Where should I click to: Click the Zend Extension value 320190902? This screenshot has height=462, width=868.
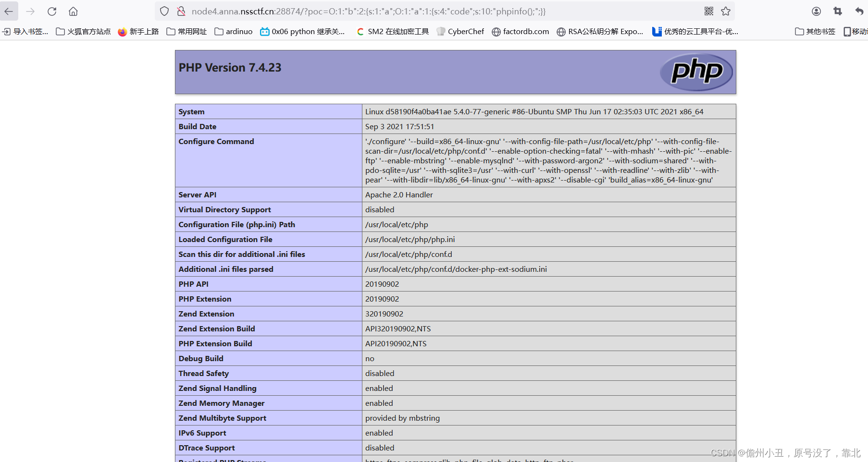click(384, 314)
